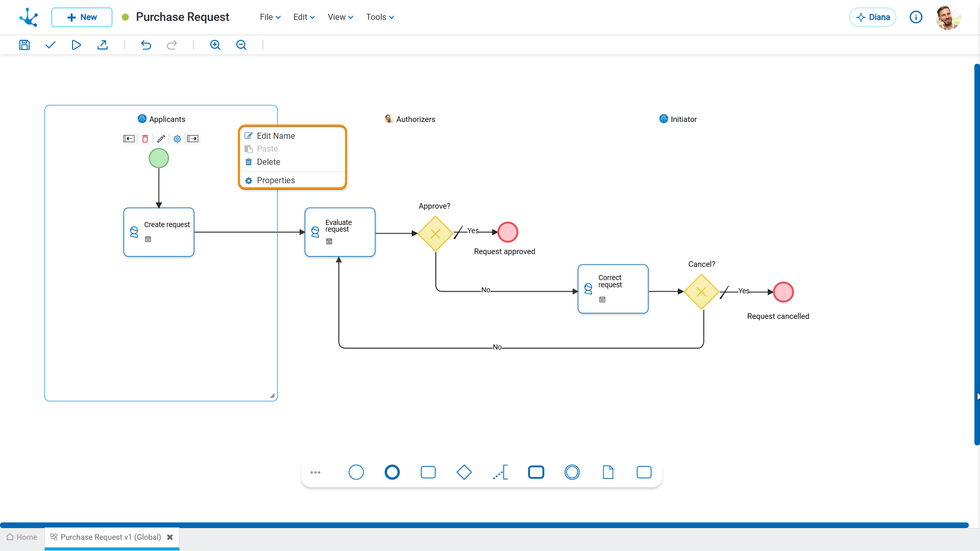Undo the last change

[146, 45]
